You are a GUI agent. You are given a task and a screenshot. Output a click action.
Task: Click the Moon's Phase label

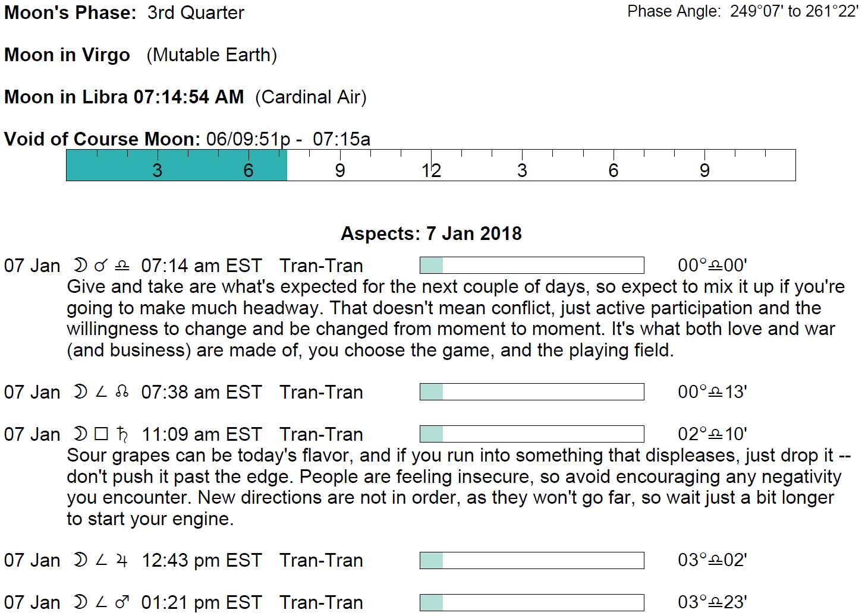coord(70,12)
